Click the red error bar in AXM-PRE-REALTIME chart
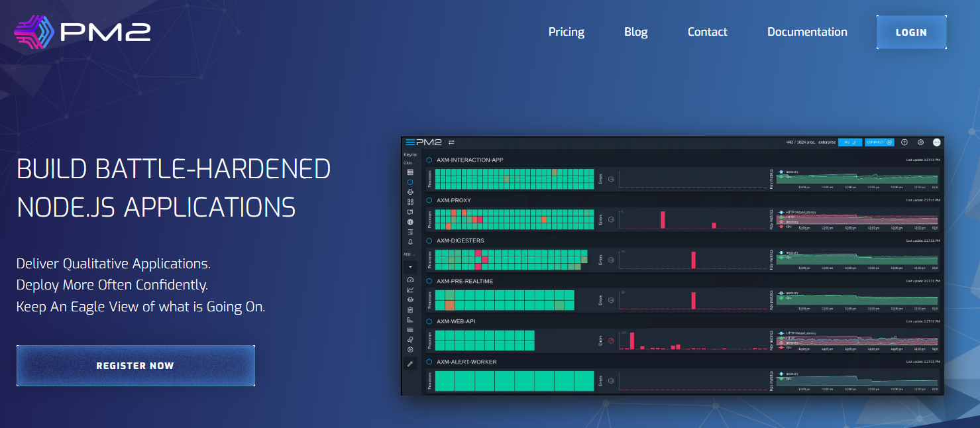Viewport: 980px width, 428px height. tap(693, 300)
